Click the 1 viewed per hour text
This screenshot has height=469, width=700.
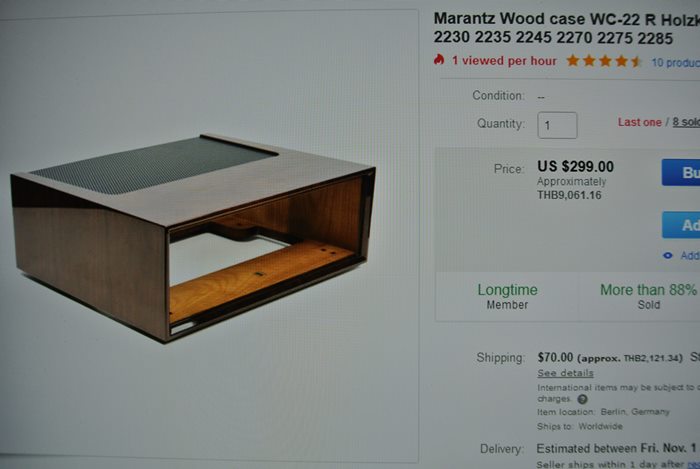point(504,61)
